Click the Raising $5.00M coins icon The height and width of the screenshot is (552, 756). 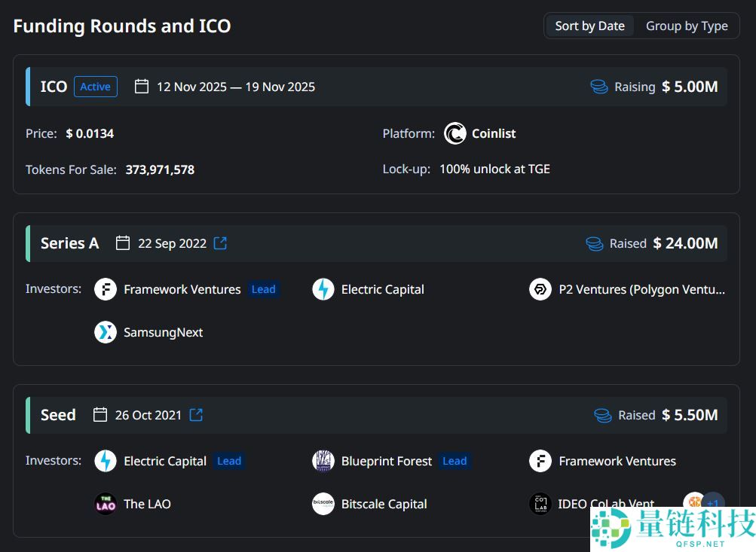599,87
